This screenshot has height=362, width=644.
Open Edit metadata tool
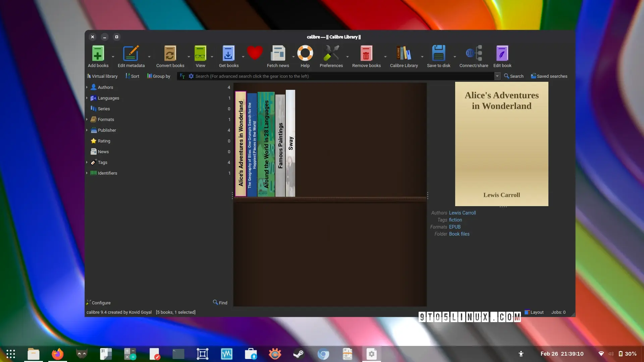click(x=131, y=54)
